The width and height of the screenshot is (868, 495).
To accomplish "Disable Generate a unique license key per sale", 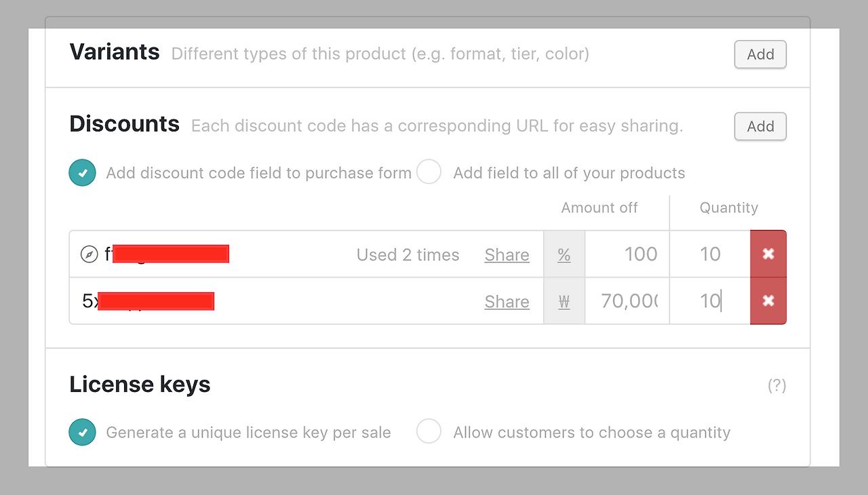I will 82,432.
